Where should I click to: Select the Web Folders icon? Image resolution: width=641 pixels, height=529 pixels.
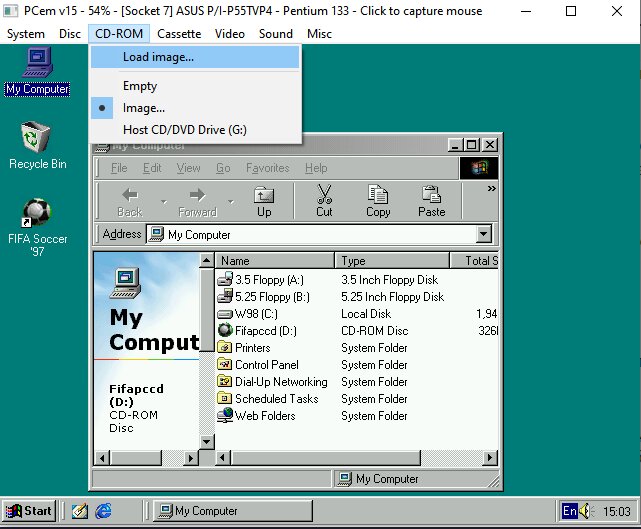pyautogui.click(x=225, y=415)
